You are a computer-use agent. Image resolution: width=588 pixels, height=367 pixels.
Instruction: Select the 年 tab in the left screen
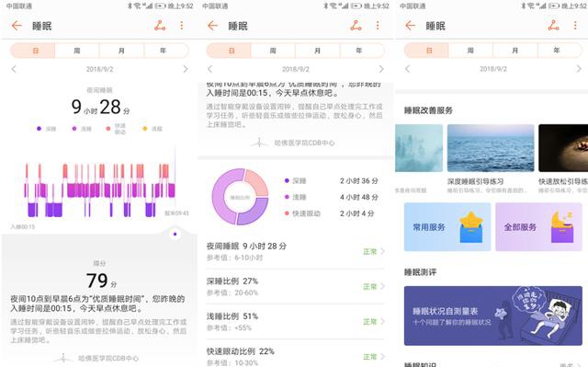coord(166,51)
